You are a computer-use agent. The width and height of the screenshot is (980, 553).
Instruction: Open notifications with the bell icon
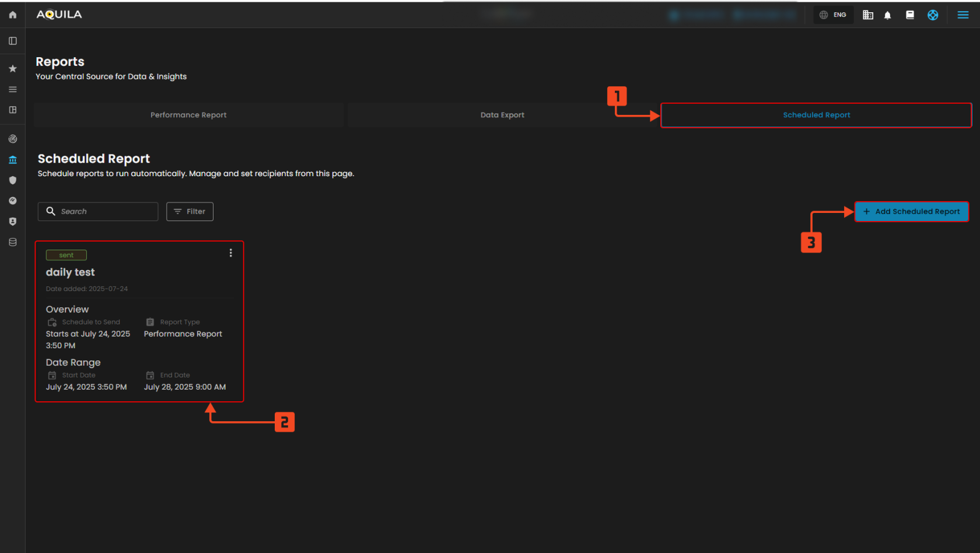[887, 15]
